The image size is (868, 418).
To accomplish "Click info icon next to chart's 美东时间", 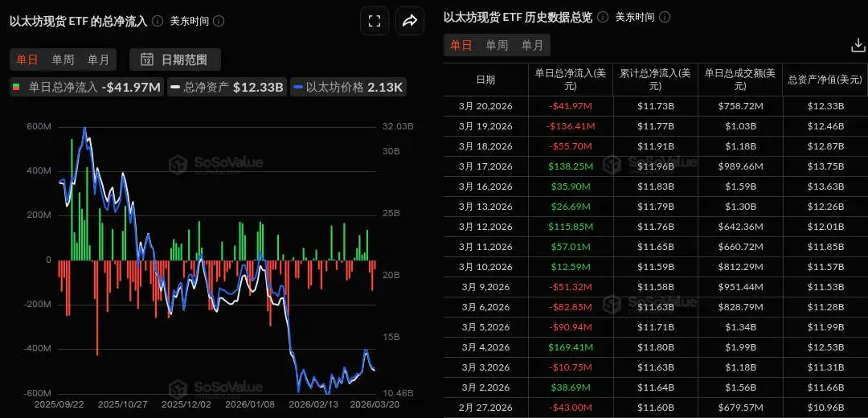I will [x=219, y=21].
